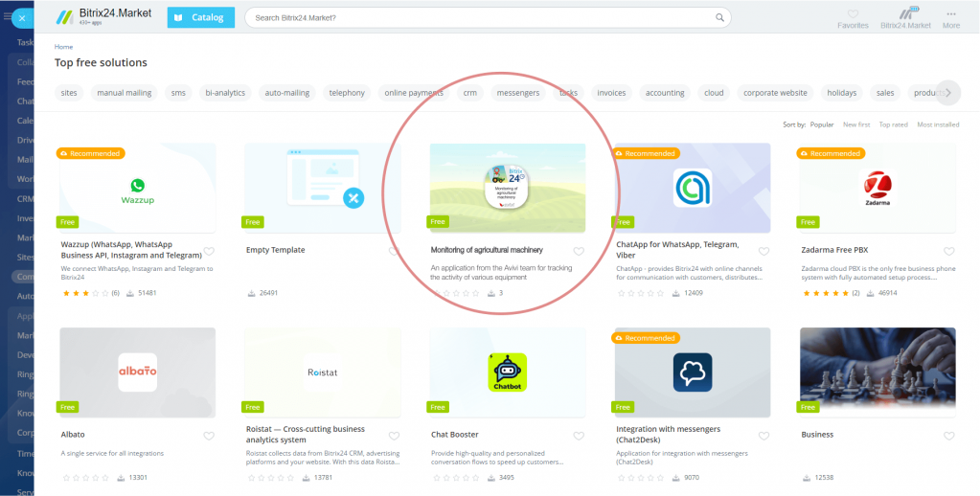Filter by cloud tag

(x=714, y=93)
